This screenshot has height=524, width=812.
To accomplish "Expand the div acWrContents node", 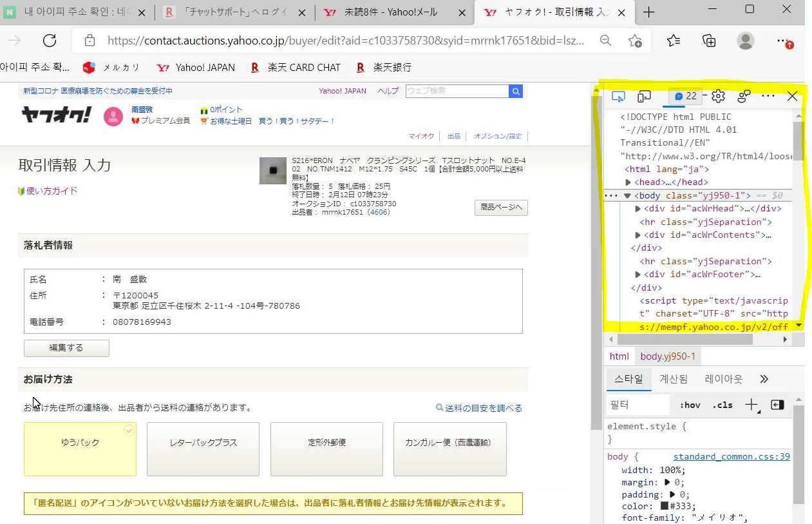I will point(638,235).
